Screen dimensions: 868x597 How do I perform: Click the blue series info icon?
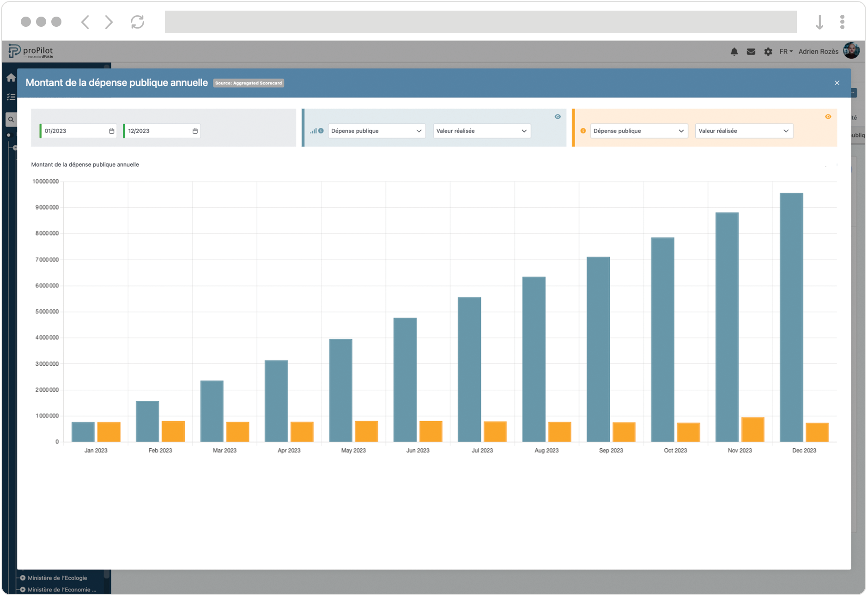(x=321, y=131)
